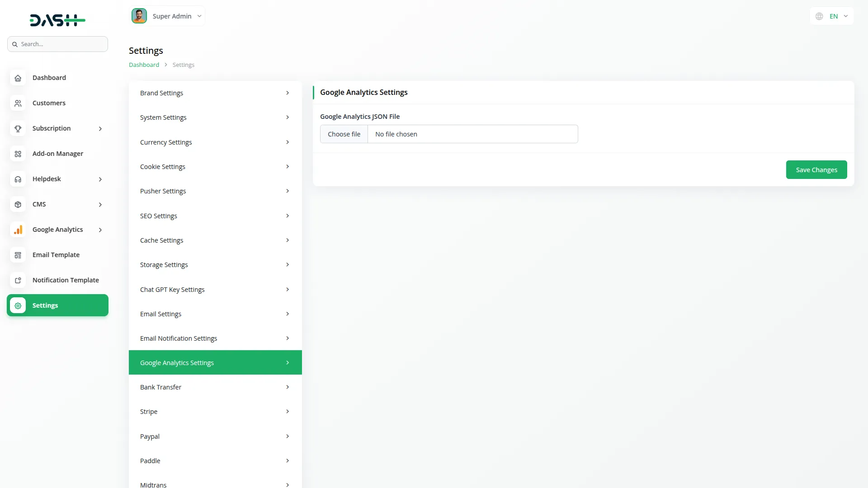
Task: Select the Customers icon in sidebar
Action: (x=18, y=103)
